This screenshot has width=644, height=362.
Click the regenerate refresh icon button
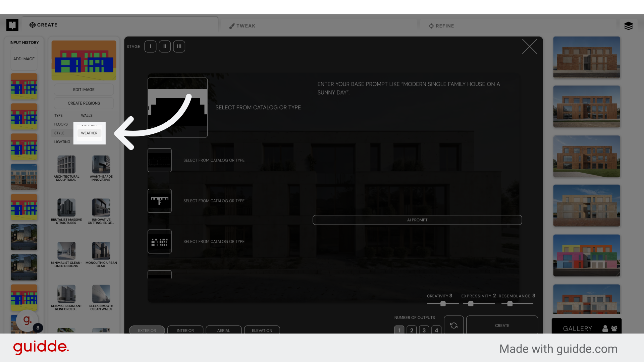click(x=453, y=325)
